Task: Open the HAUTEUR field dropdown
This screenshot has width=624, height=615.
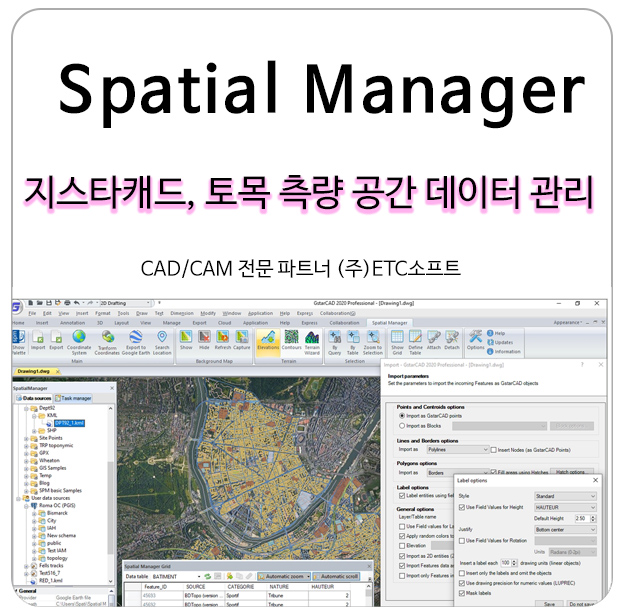Action: (x=565, y=508)
